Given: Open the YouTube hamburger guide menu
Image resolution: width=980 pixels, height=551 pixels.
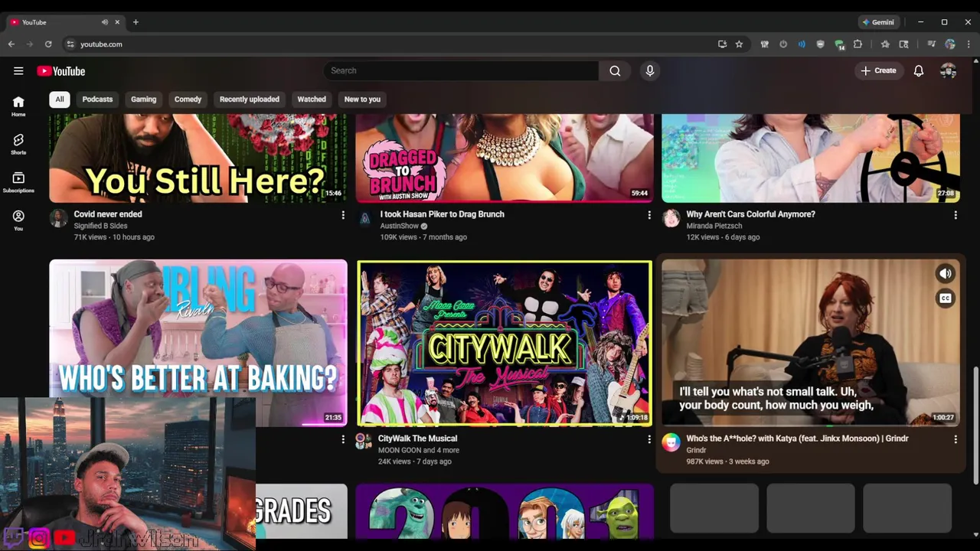Looking at the screenshot, I should 18,71.
